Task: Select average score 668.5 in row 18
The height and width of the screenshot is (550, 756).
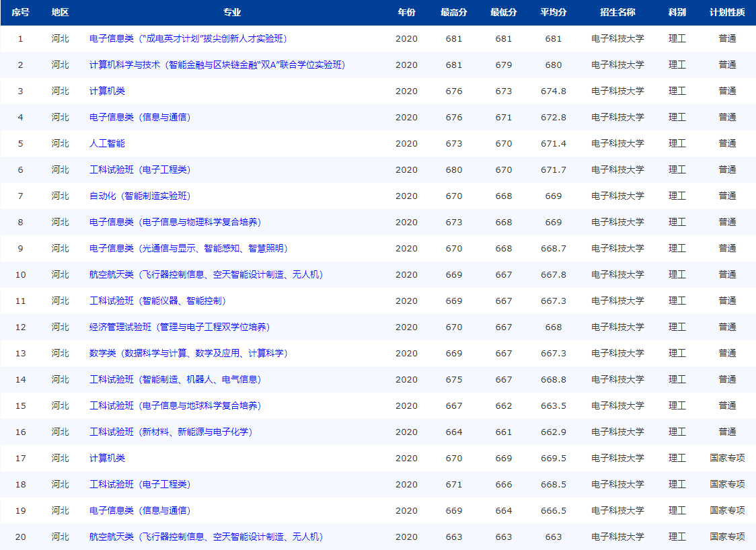Action: tap(554, 484)
